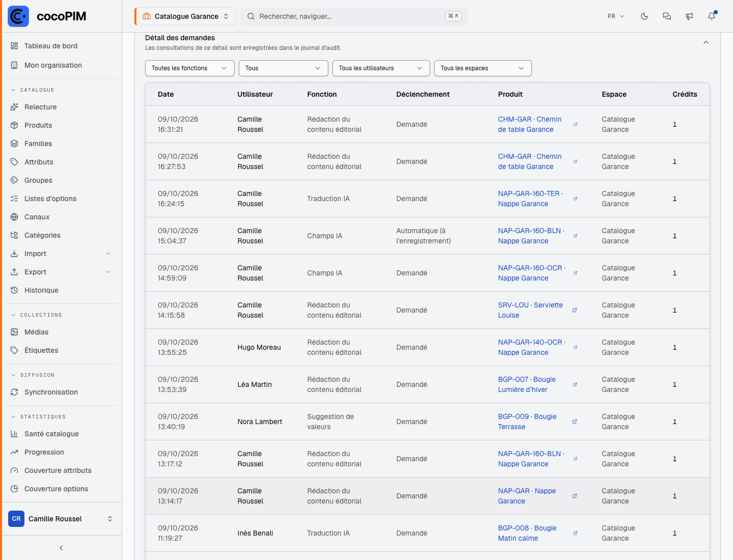Open external link icon for BGP-008 Bougie Matin calme

click(x=575, y=533)
